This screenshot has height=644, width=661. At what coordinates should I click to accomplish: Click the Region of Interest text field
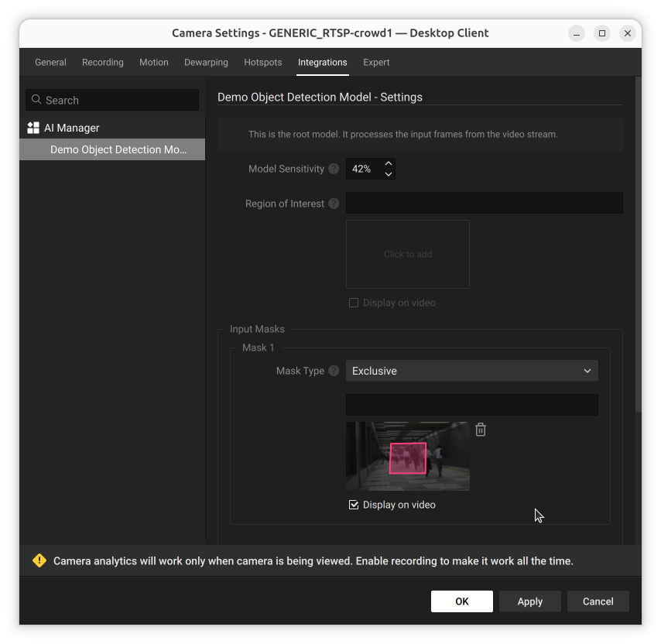[x=485, y=203]
